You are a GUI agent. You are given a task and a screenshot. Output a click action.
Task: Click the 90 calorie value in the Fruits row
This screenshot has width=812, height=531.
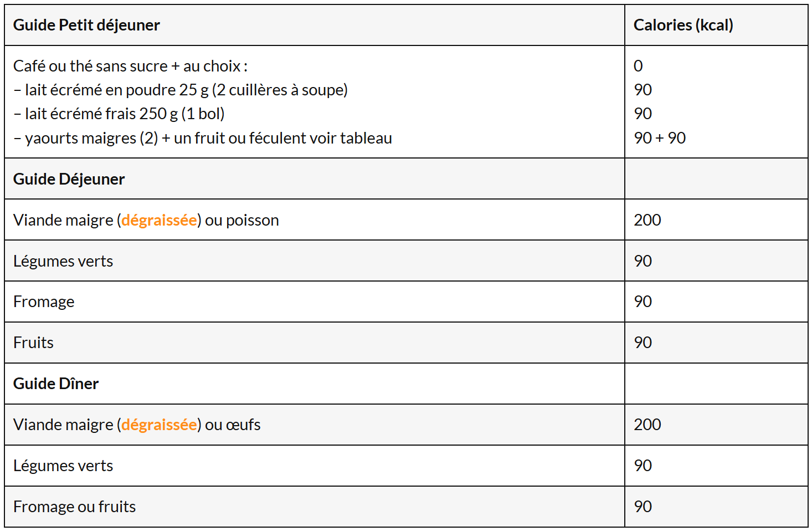pyautogui.click(x=643, y=343)
